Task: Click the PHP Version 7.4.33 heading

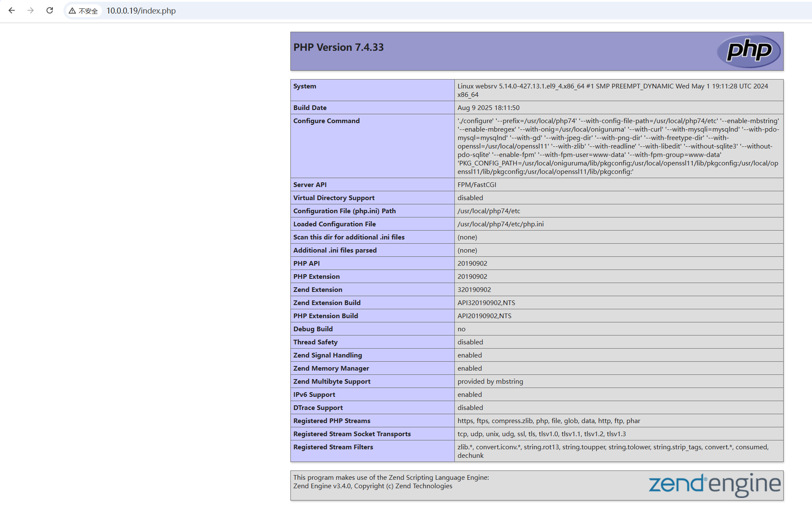Action: coord(339,47)
